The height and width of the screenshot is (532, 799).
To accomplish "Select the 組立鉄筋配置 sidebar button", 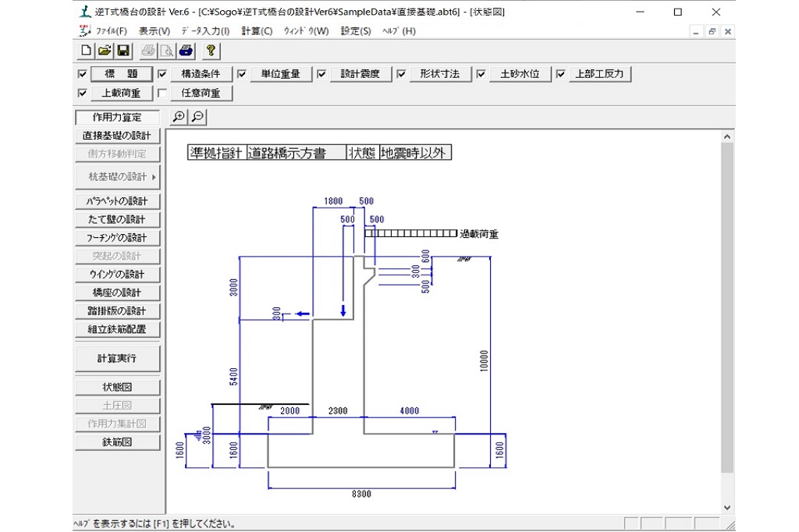I will point(117,329).
